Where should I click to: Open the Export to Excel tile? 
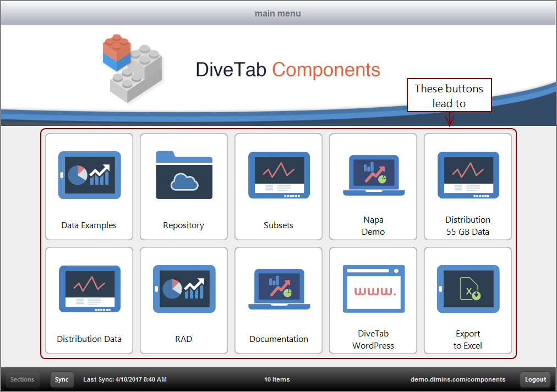click(467, 300)
